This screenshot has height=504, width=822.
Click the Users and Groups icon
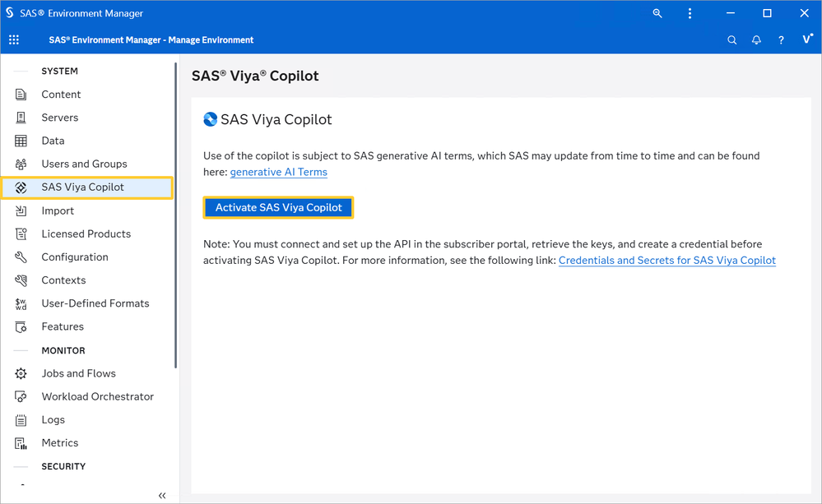coord(21,164)
